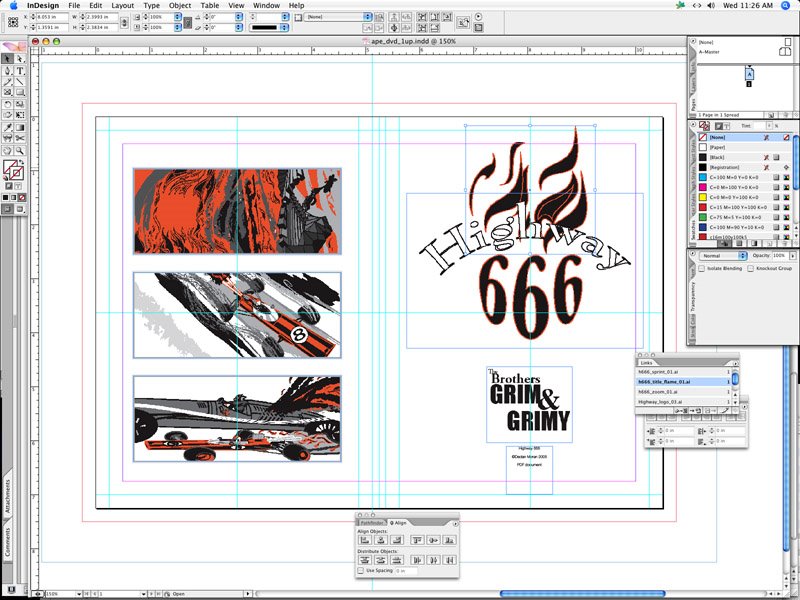Check the Isolate Blending option
Screen dimensions: 800x600
(x=702, y=268)
